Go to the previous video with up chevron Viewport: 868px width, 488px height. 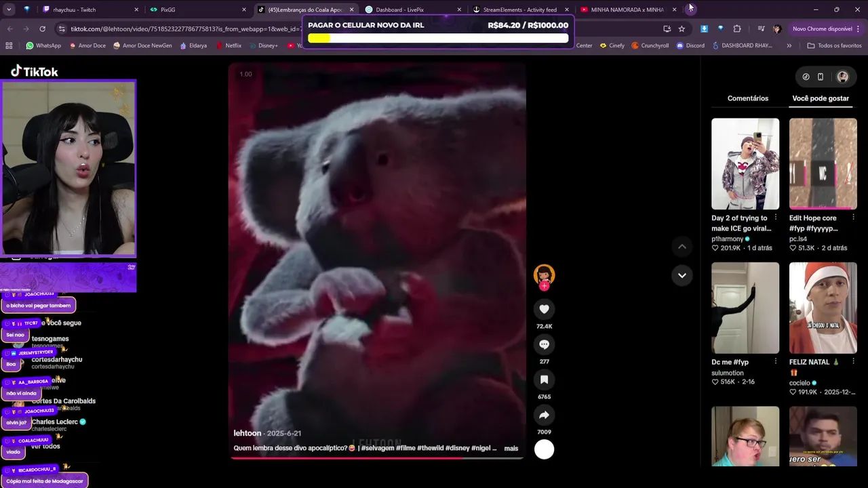682,247
